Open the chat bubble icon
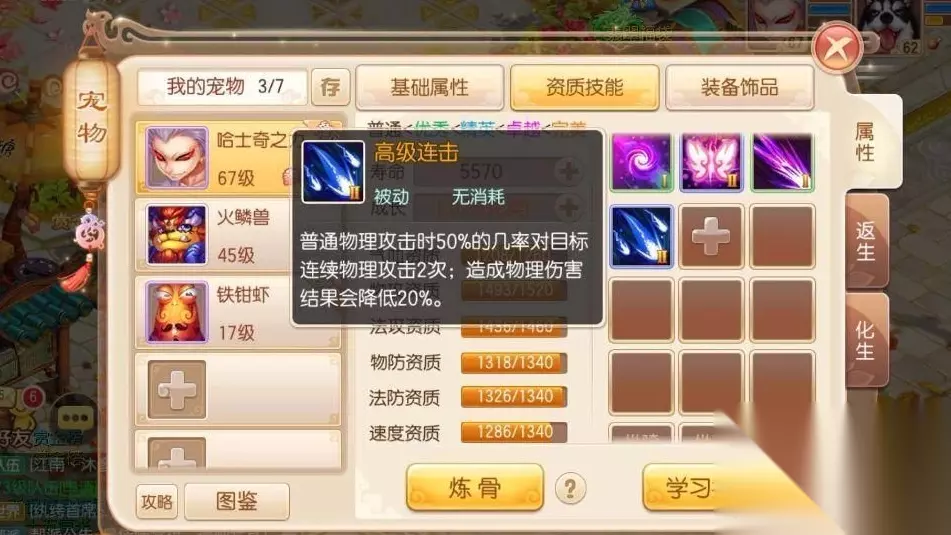This screenshot has height=535, width=951. tap(75, 417)
